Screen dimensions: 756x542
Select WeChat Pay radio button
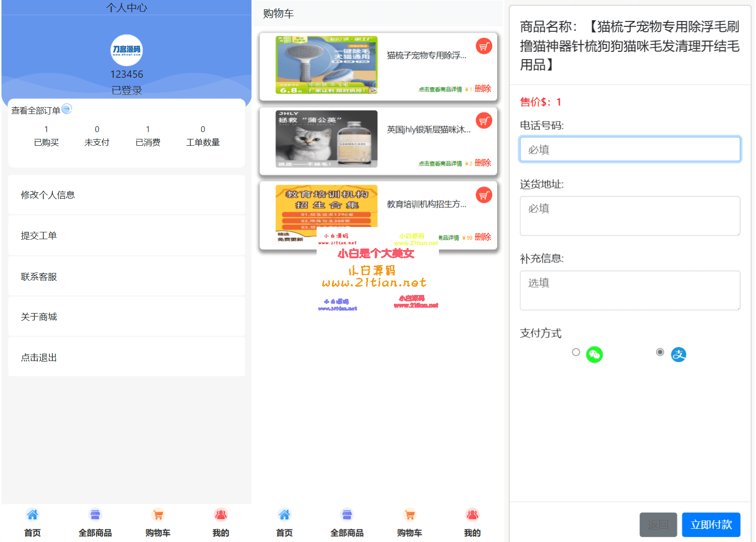[x=576, y=352]
